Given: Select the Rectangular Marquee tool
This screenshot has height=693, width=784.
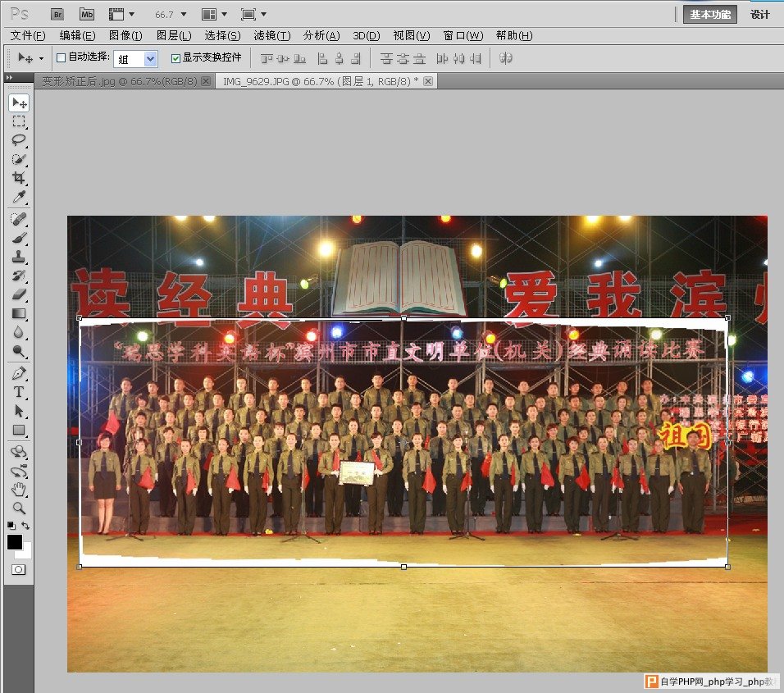Looking at the screenshot, I should (x=19, y=121).
